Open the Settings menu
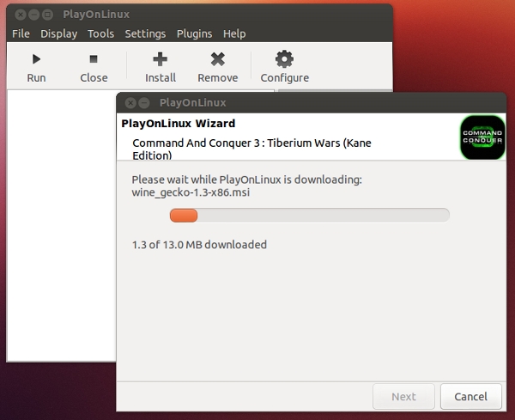This screenshot has height=420, width=515. 145,33
